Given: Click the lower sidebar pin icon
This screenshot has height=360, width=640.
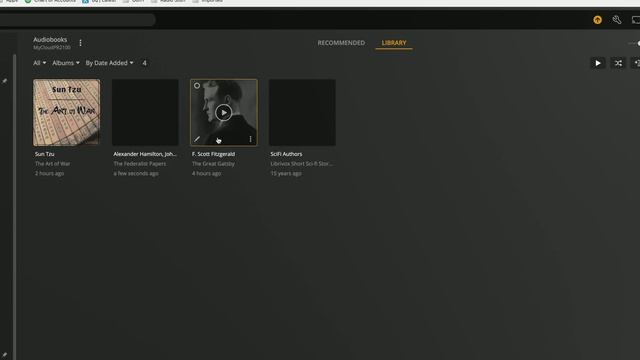Looking at the screenshot, I should point(4,355).
